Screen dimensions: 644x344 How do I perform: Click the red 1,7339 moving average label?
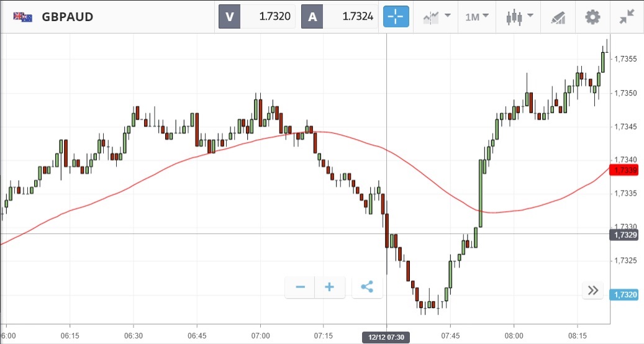(626, 170)
